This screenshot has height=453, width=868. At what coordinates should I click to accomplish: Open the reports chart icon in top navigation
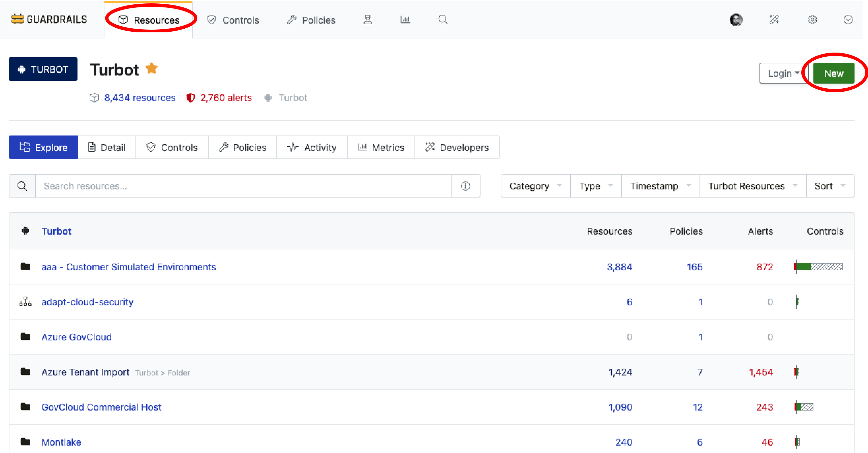[x=405, y=20]
